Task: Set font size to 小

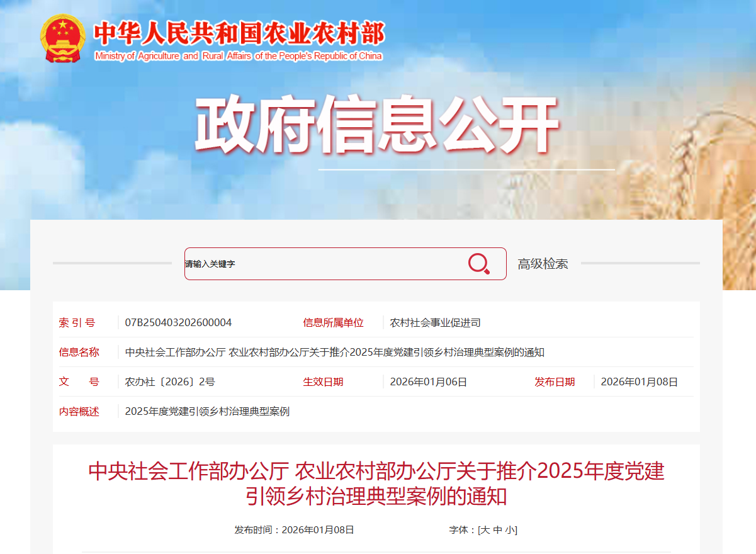Action: point(509,530)
